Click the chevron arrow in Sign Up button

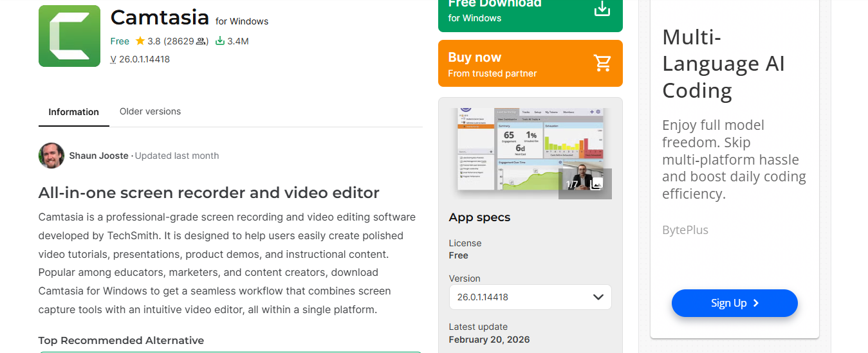[x=756, y=303]
